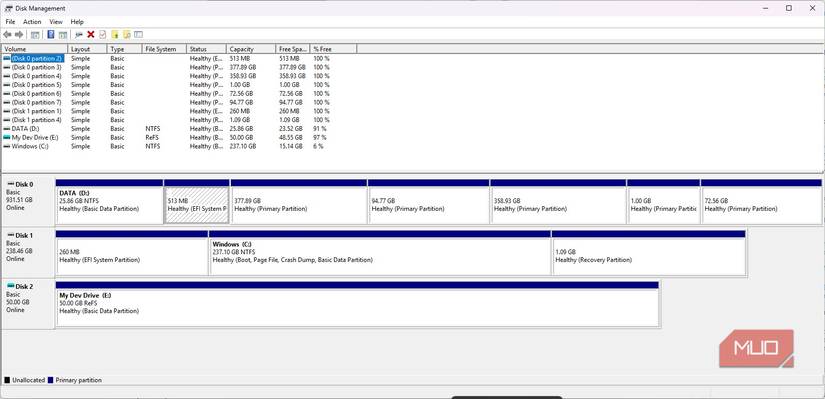Click the checkmark Properties toolbar icon
Image resolution: width=825 pixels, height=399 pixels.
tap(103, 35)
